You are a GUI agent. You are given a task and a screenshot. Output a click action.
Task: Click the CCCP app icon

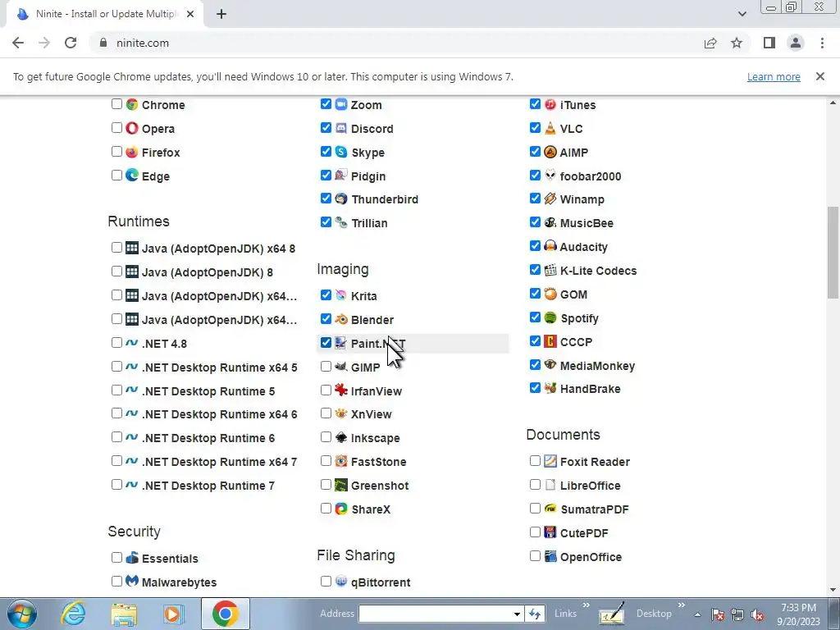[x=550, y=341]
